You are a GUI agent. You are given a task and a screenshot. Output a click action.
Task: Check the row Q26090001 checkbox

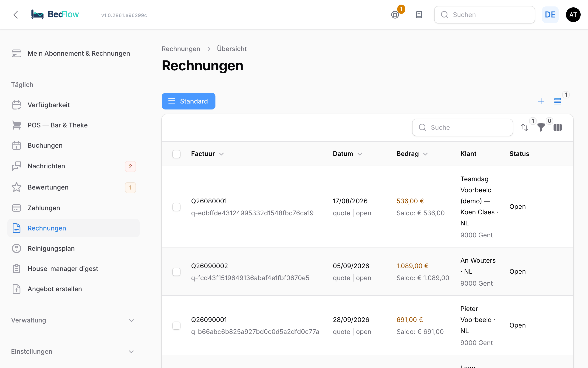pos(176,325)
